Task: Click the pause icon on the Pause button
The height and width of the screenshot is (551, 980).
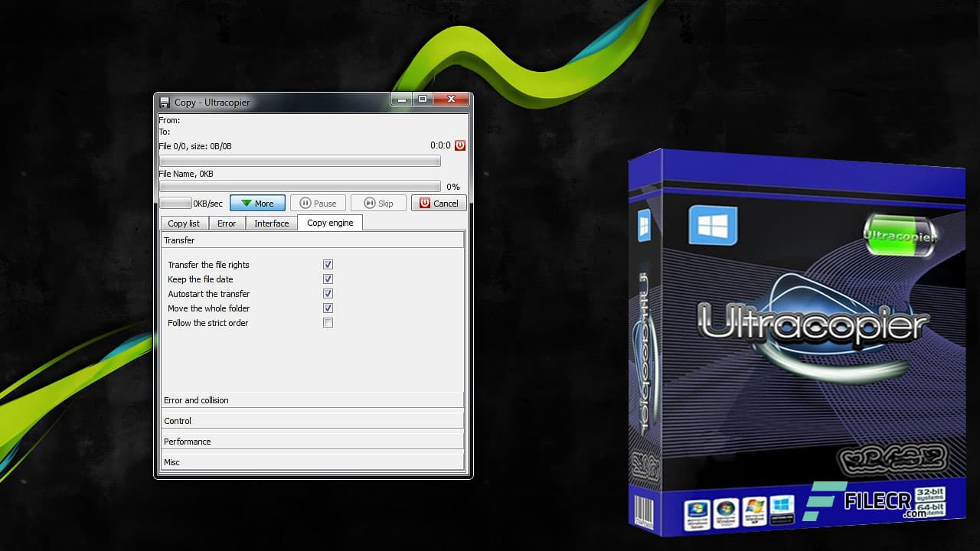Action: [x=306, y=203]
